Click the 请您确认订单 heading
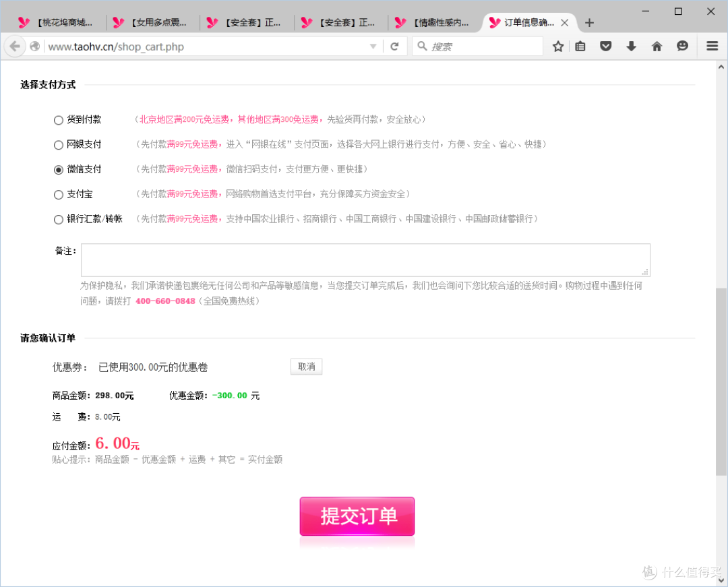 point(48,338)
